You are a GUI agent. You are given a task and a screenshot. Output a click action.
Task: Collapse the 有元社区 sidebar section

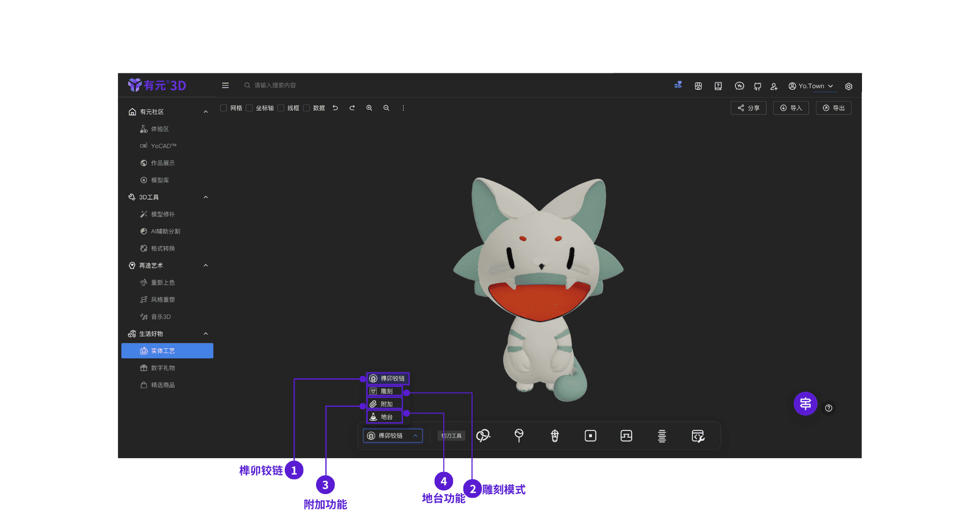pos(206,112)
